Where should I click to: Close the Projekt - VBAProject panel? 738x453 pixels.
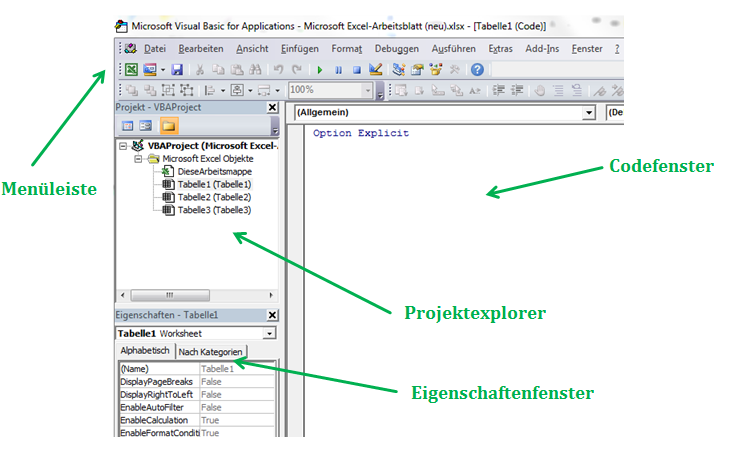273,108
